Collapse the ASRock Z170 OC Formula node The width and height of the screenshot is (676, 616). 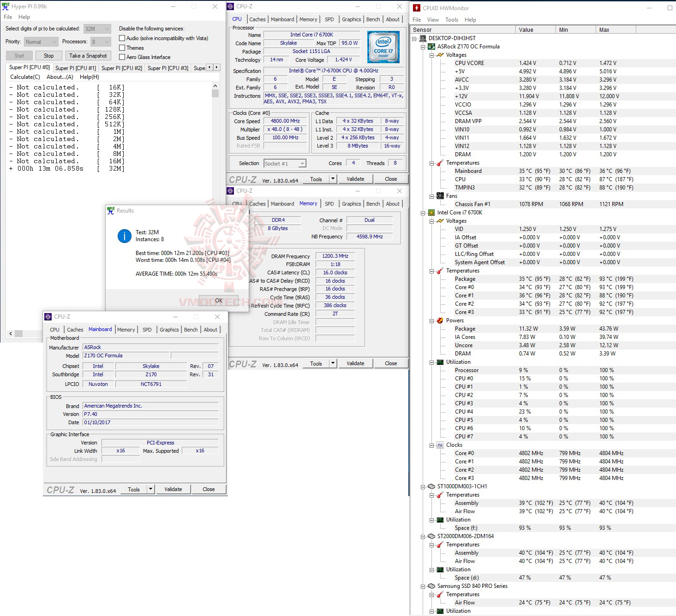(x=423, y=47)
